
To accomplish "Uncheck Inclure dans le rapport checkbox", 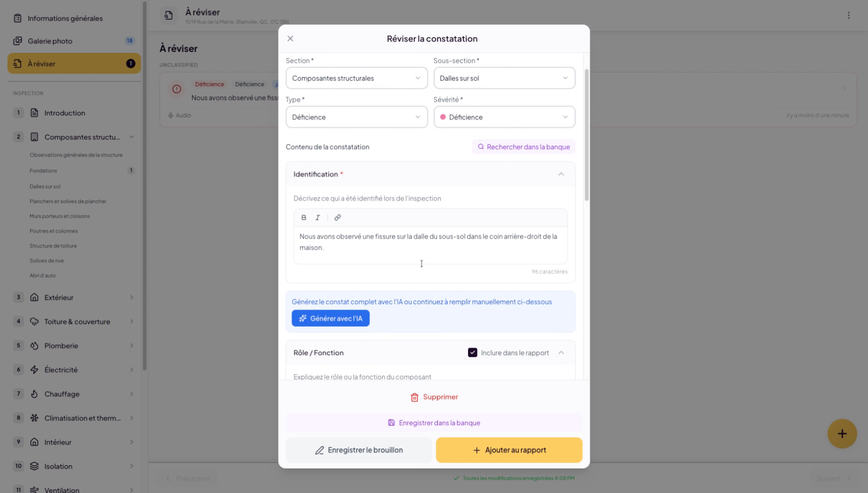I will click(473, 353).
